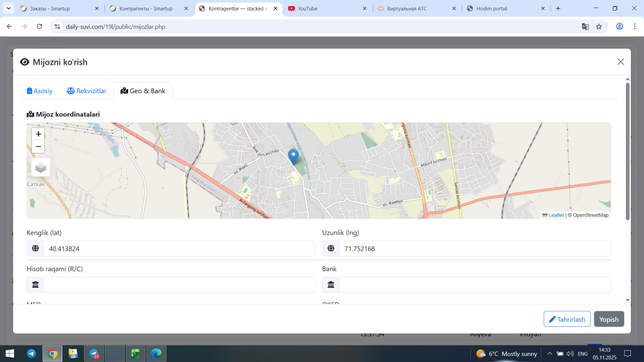The image size is (644, 362).
Task: Close the Hodim portali tab
Action: pos(543,9)
